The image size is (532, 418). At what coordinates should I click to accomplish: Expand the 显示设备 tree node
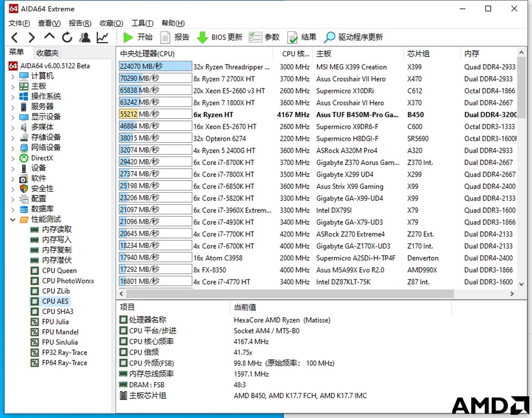click(13, 117)
